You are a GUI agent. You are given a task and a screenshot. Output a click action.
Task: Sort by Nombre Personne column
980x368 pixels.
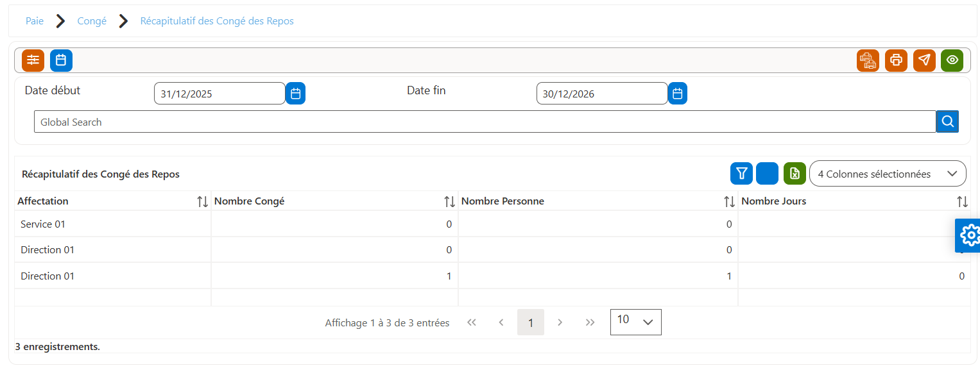[729, 201]
